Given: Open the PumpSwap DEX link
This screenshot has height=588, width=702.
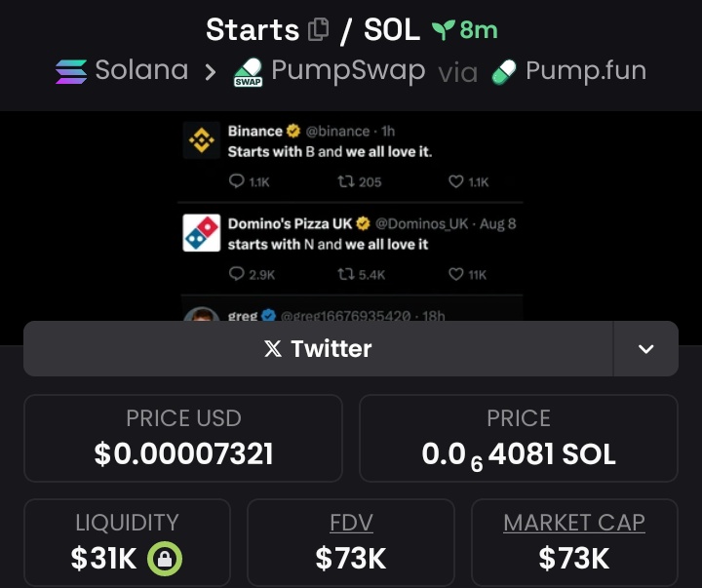Looking at the screenshot, I should point(330,71).
